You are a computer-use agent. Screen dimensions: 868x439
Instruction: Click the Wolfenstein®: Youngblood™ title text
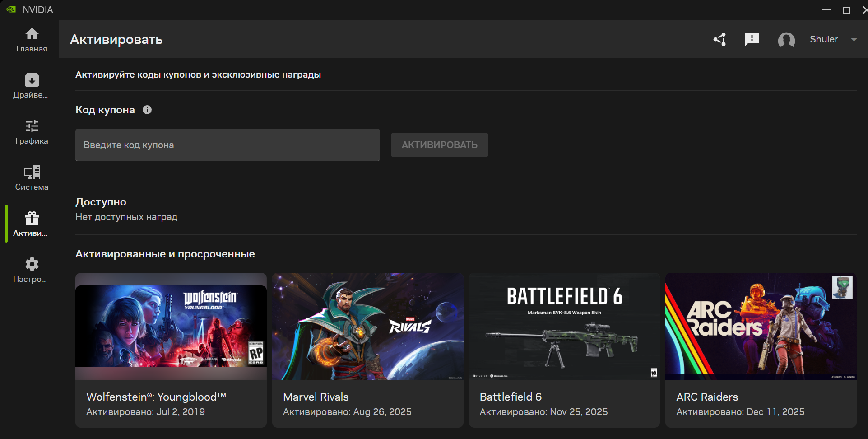click(x=156, y=397)
